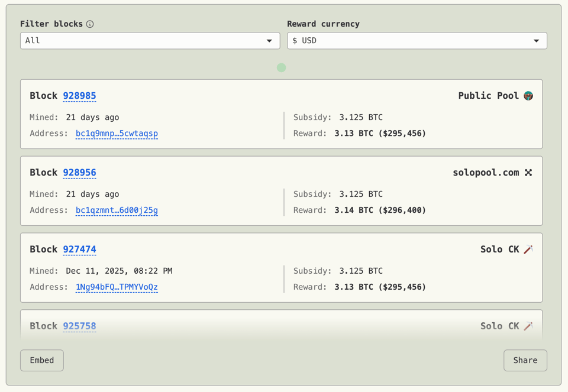Select the USD currency entry

coord(311,40)
